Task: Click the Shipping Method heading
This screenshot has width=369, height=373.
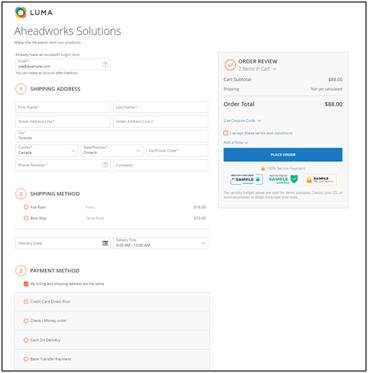Action: click(x=55, y=194)
